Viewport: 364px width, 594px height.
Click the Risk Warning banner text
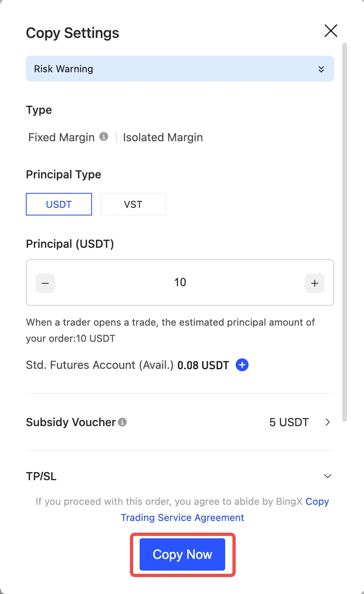64,69
